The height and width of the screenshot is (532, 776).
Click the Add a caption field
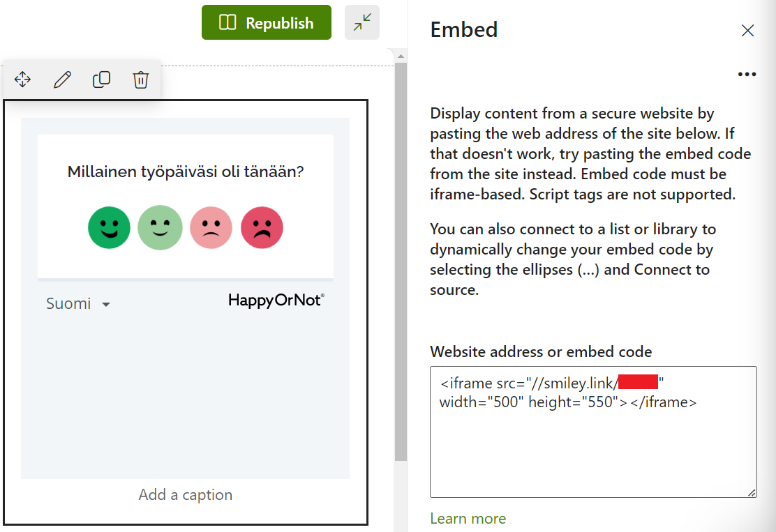[x=186, y=495]
